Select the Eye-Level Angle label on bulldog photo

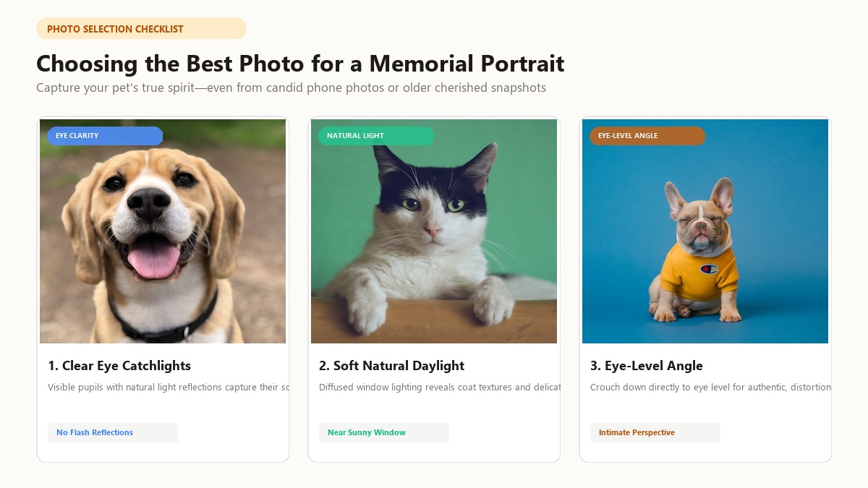(647, 136)
